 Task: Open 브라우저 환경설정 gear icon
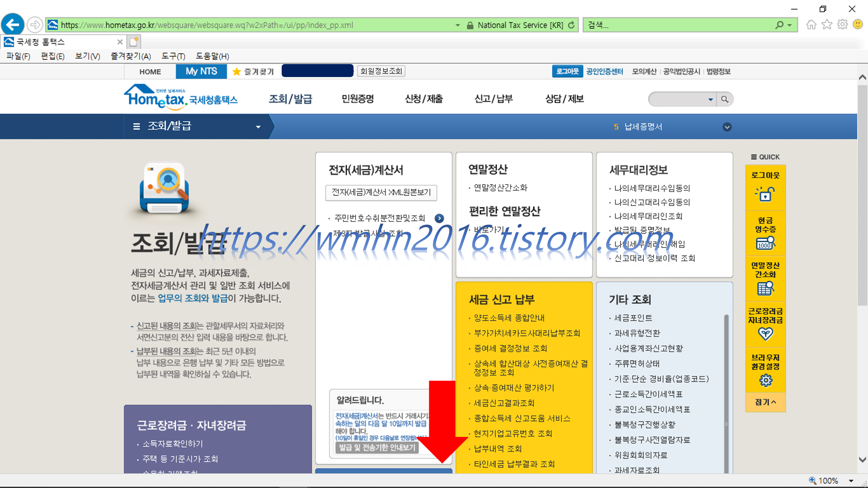pyautogui.click(x=765, y=380)
